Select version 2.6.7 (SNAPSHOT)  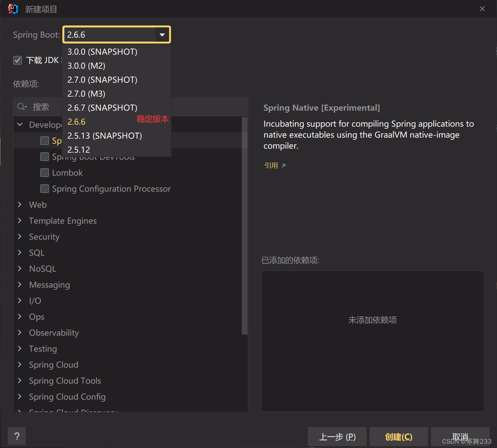click(x=117, y=108)
